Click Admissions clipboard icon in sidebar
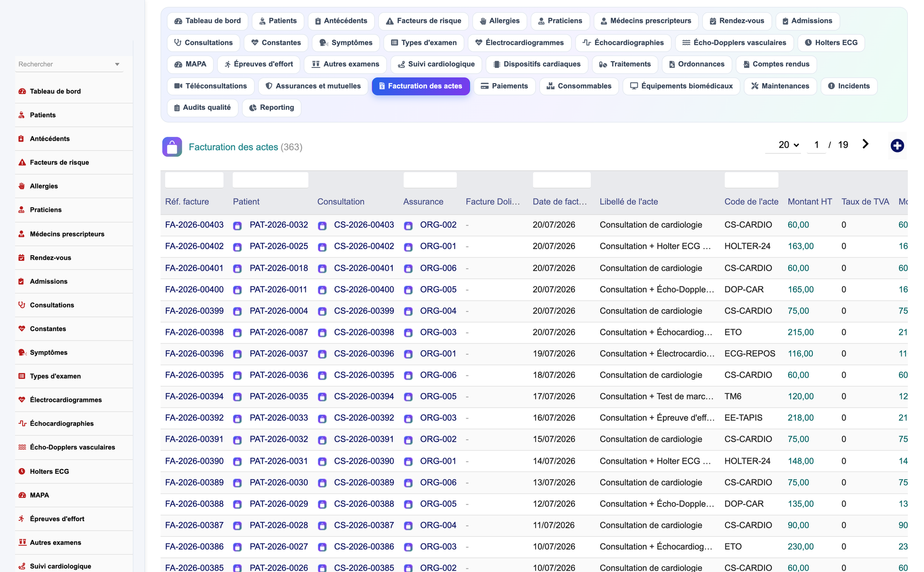Screen dimensions: 924x572 [x=22, y=281]
